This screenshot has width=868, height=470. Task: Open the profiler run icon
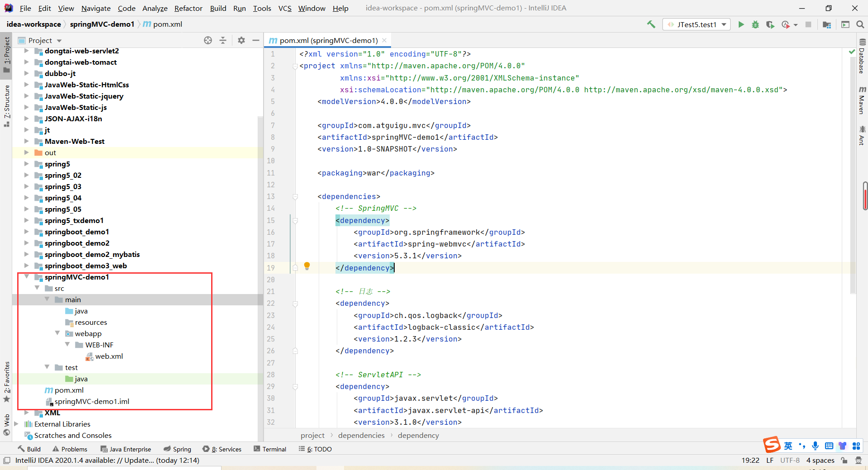[786, 24]
